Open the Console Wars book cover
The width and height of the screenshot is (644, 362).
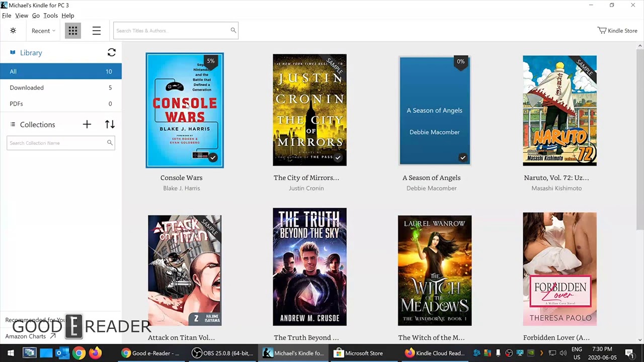click(185, 110)
